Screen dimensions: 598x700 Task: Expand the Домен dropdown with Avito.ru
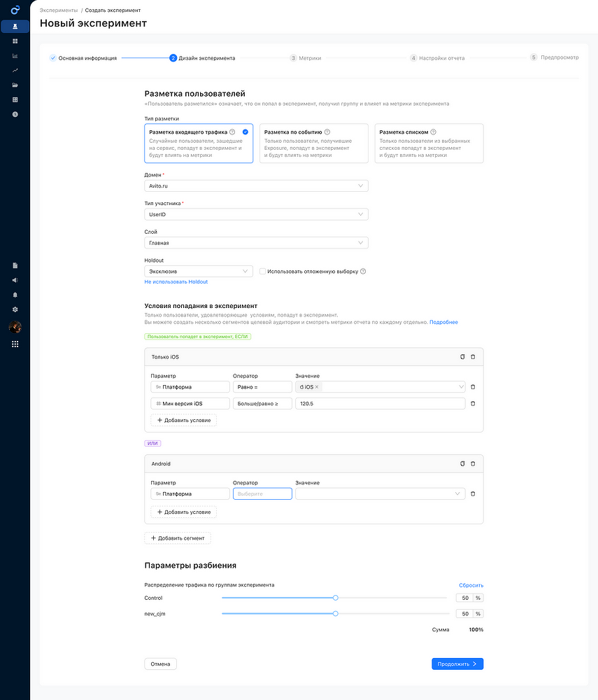256,186
